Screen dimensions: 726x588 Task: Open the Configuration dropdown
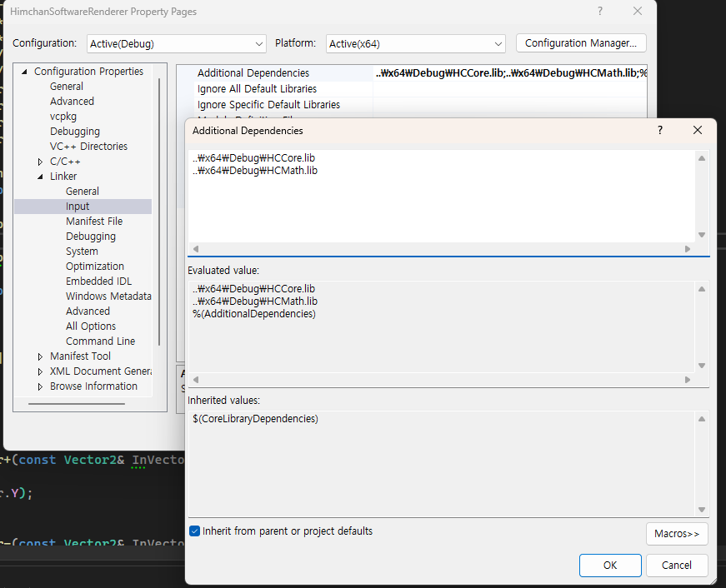click(x=176, y=43)
